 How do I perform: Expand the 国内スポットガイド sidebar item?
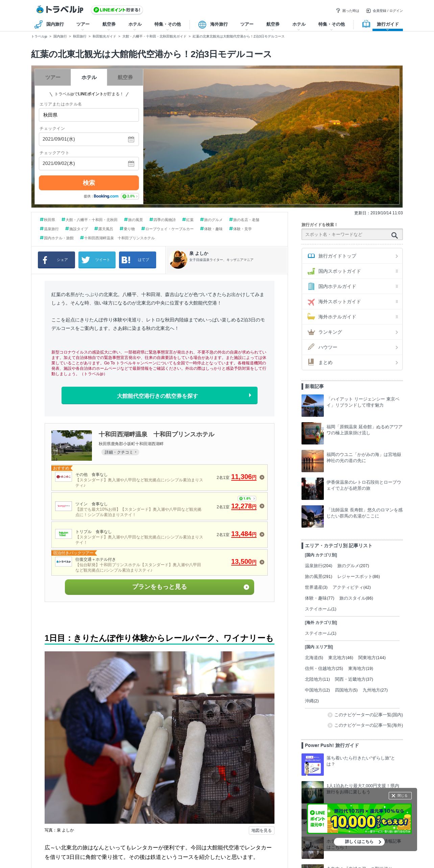tap(396, 271)
